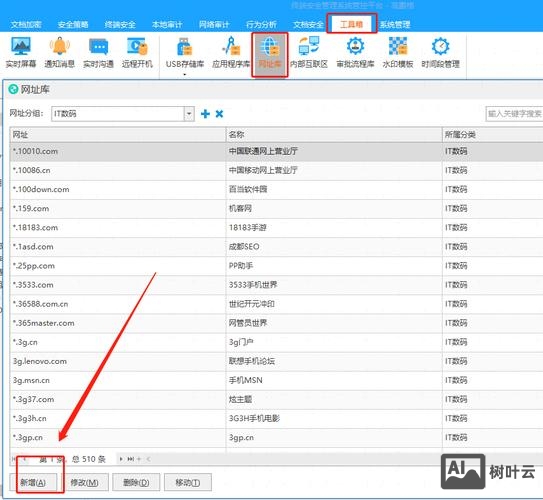Open the 通知消息 bell tool
The height and width of the screenshot is (500, 543).
coord(60,52)
